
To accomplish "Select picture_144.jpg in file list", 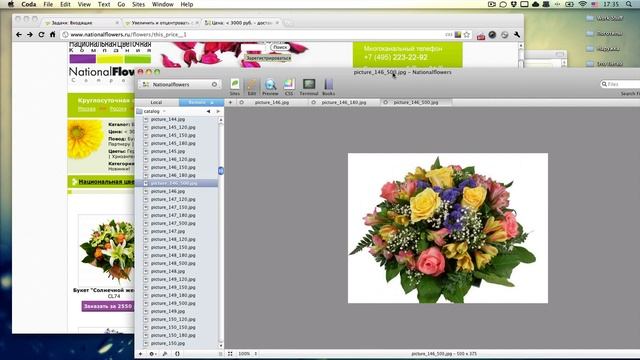I will click(168, 119).
